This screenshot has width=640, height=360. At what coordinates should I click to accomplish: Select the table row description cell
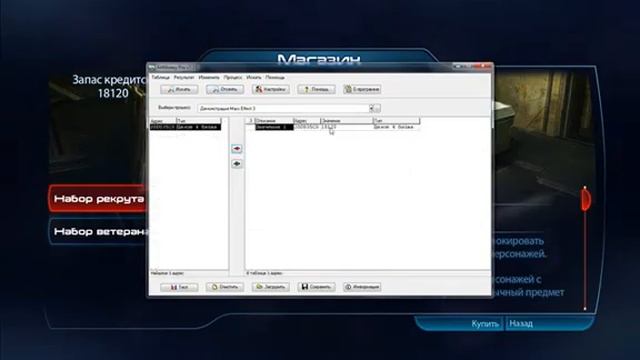point(274,127)
